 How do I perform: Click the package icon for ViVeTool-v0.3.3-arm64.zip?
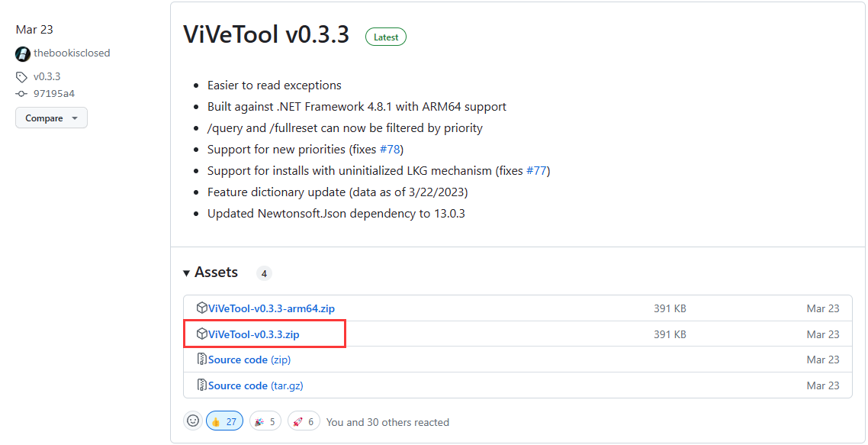pyautogui.click(x=202, y=308)
